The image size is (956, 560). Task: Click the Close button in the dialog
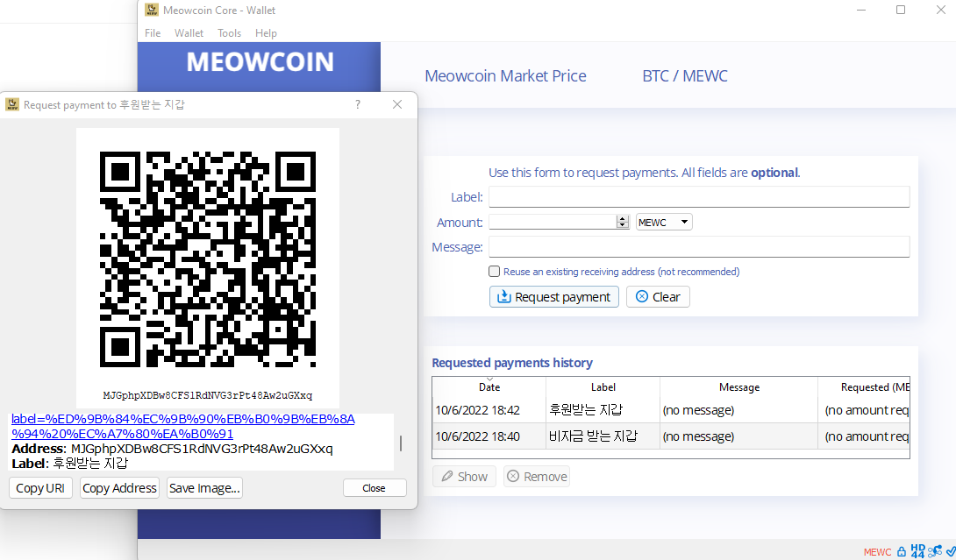click(375, 488)
